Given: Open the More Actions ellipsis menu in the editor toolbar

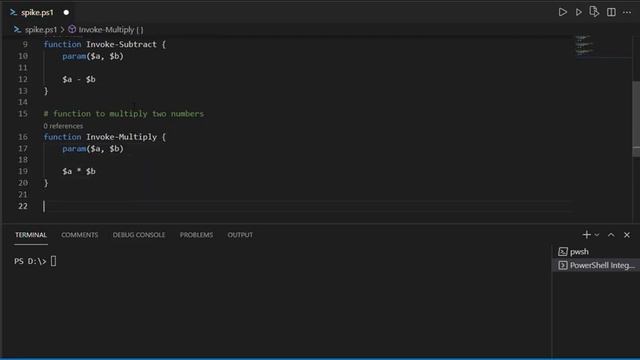Looking at the screenshot, I should [x=627, y=12].
